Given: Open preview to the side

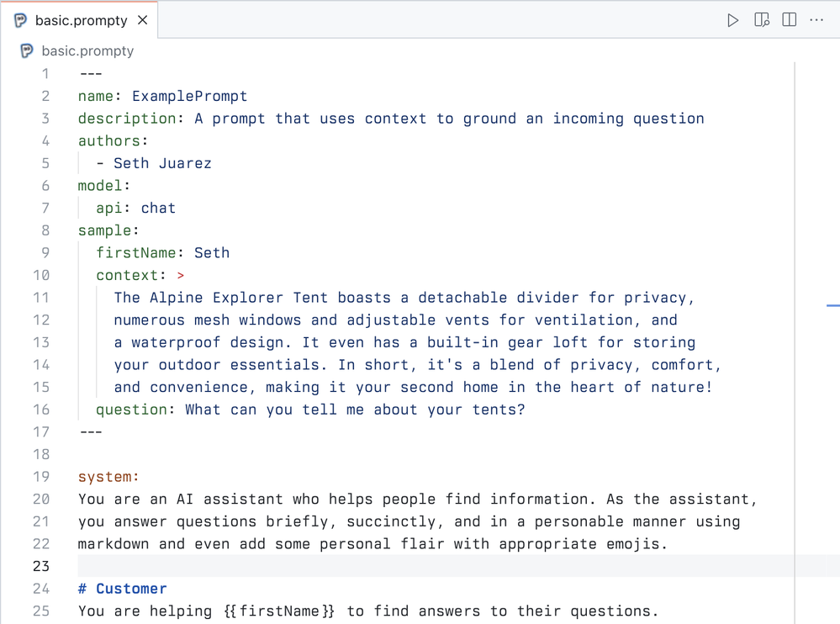Looking at the screenshot, I should pyautogui.click(x=762, y=20).
